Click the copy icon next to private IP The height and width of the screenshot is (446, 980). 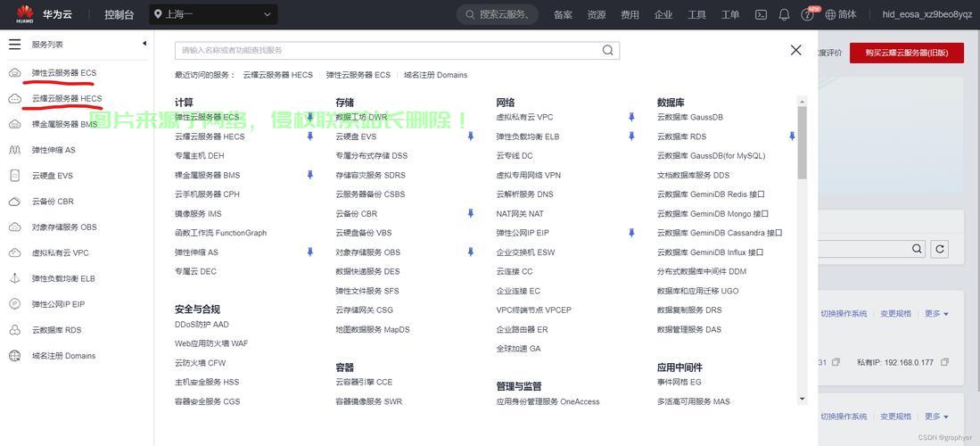coord(944,362)
